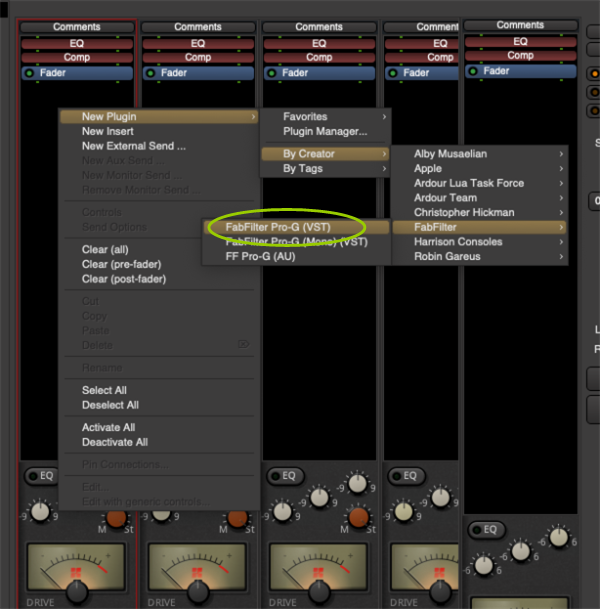Viewport: 600px width, 609px height.
Task: Toggle Fader enable LED on second strip
Action: pyautogui.click(x=151, y=73)
